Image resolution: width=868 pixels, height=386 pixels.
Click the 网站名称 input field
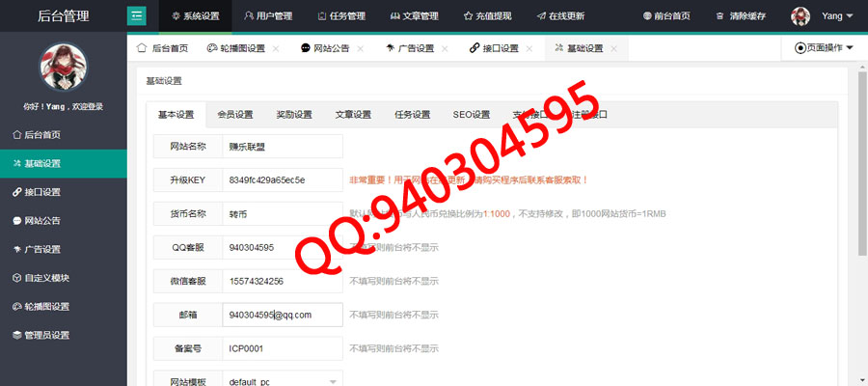(x=283, y=147)
